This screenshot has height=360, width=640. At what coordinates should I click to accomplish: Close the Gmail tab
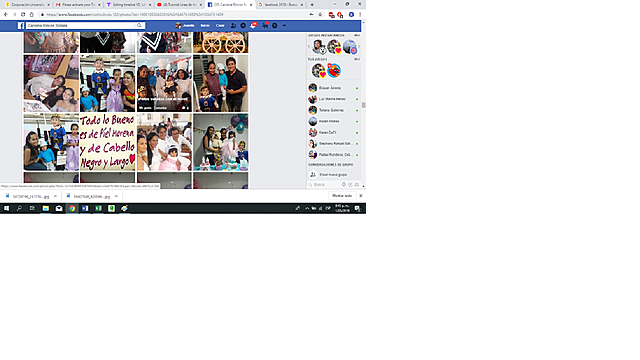(x=99, y=4)
